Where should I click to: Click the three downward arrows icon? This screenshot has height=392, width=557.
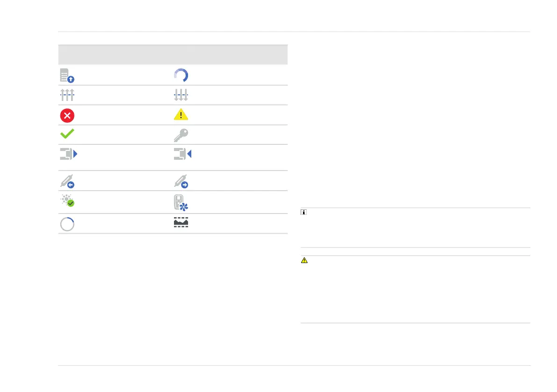coord(181,95)
